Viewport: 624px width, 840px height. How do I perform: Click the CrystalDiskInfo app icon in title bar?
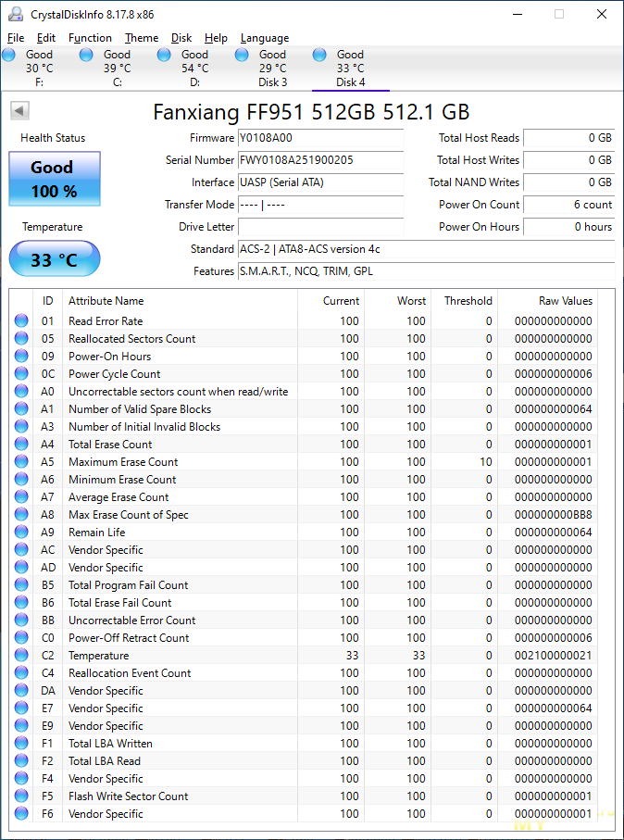16,15
